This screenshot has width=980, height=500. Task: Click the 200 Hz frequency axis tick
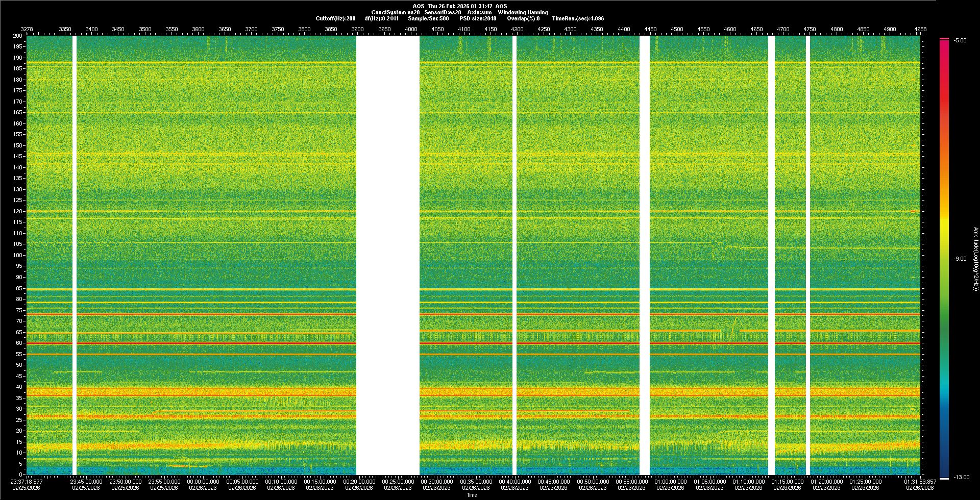pyautogui.click(x=17, y=36)
